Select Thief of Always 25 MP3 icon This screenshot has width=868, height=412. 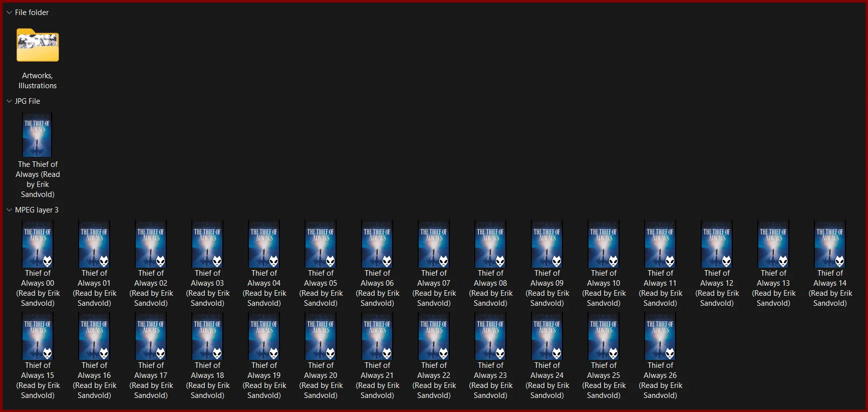click(604, 336)
